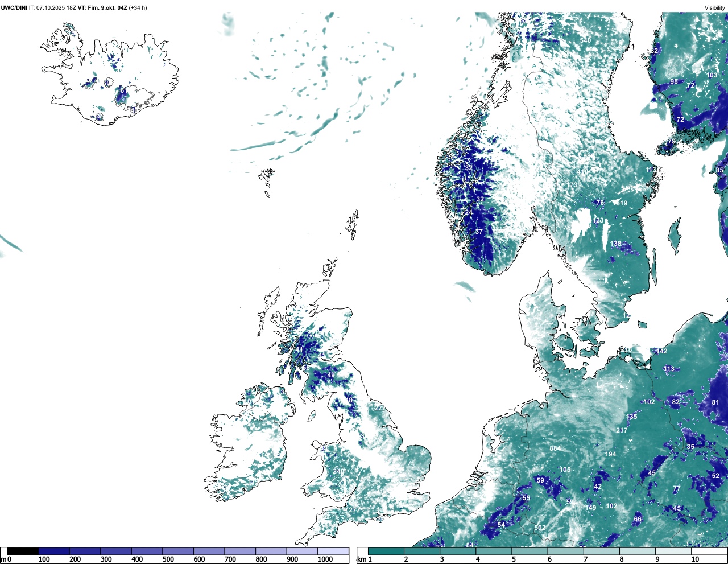Click the '52' value at the east edge
Screen dimensions: 728x564
point(715,476)
